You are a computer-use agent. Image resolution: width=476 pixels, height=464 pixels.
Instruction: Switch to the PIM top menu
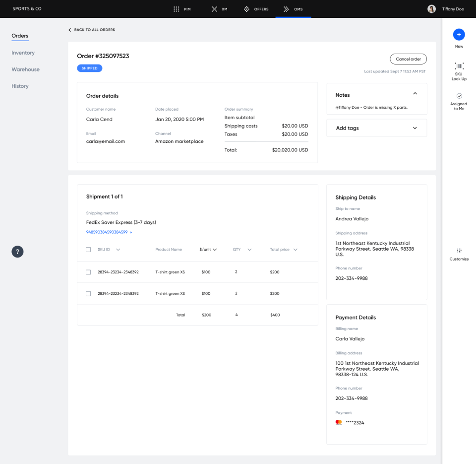coord(187,9)
